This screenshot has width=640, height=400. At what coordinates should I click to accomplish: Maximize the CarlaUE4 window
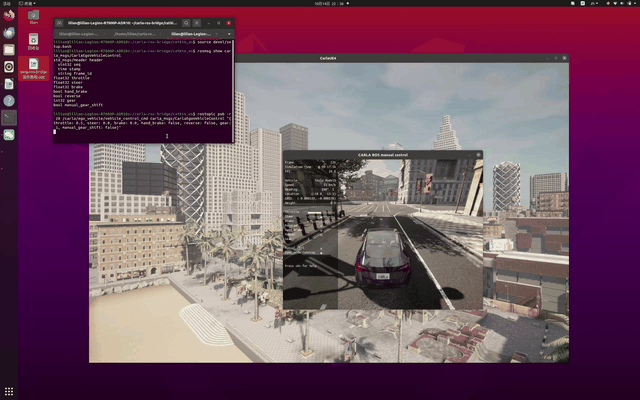coord(556,58)
